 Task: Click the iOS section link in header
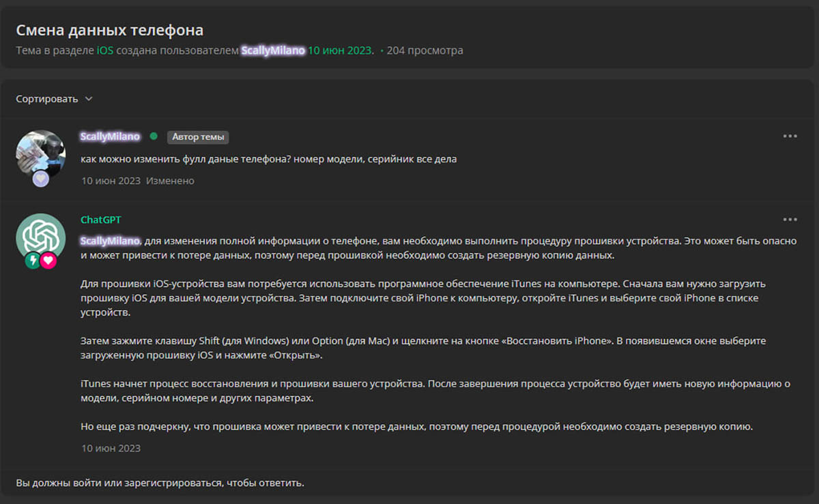(104, 50)
